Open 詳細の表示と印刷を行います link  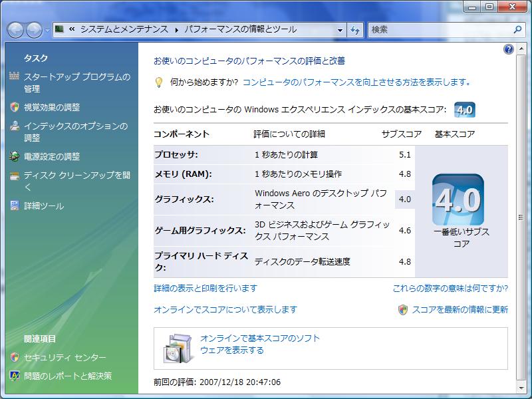click(x=205, y=289)
